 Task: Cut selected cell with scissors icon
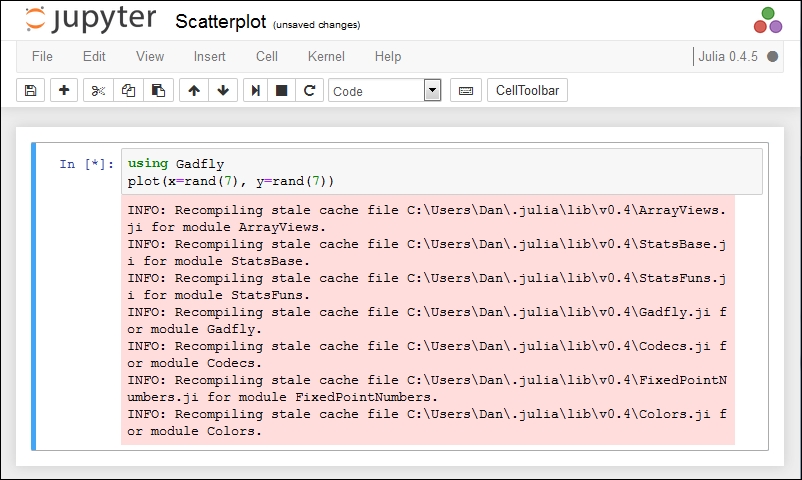(x=98, y=91)
